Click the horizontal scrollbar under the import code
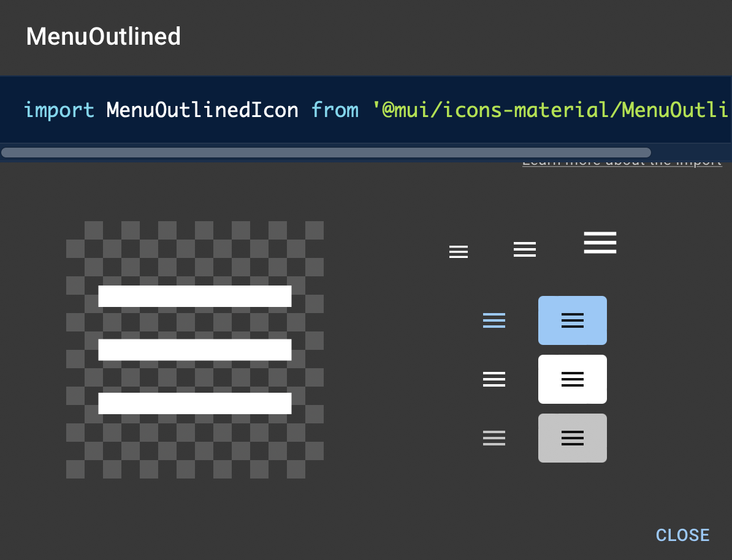 point(326,153)
